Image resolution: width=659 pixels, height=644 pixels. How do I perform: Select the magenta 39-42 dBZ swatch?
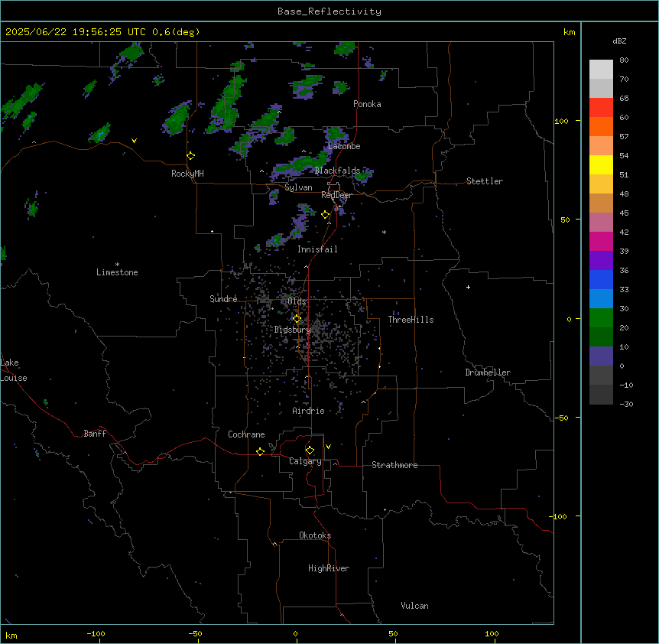click(x=601, y=241)
